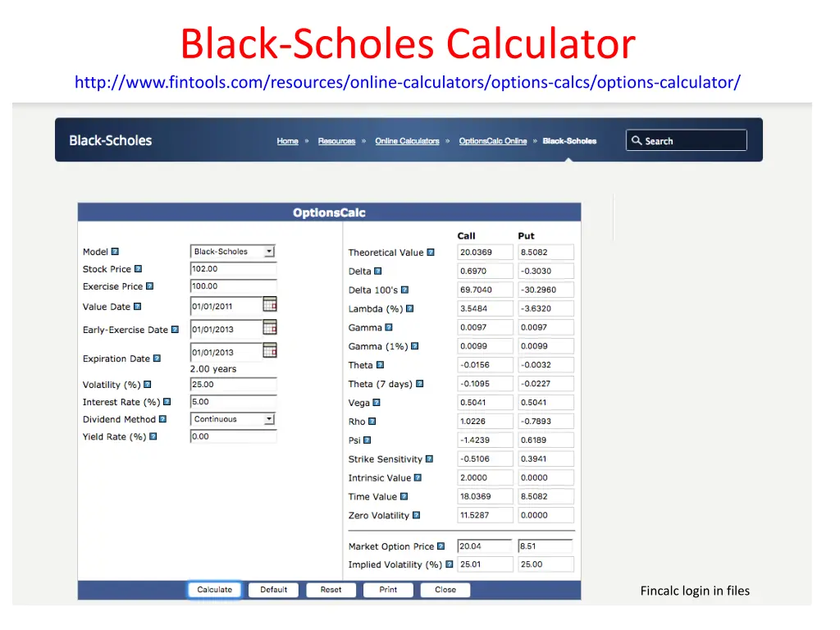This screenshot has width=840, height=630.
Task: Click the Stock Price field showing 102.00
Action: pyautogui.click(x=234, y=269)
